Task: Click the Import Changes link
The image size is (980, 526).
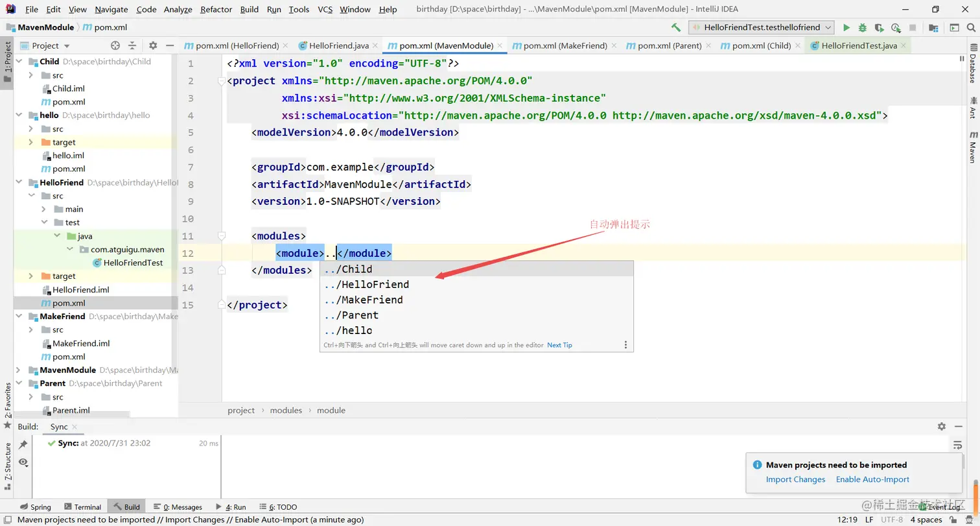Action: tap(795, 479)
